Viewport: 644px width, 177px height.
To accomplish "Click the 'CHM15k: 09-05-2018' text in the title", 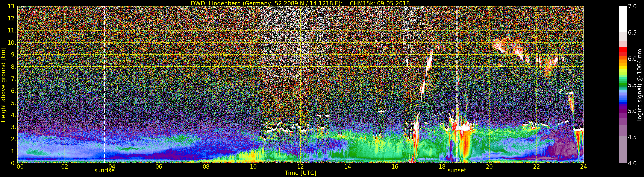I will click(380, 3).
